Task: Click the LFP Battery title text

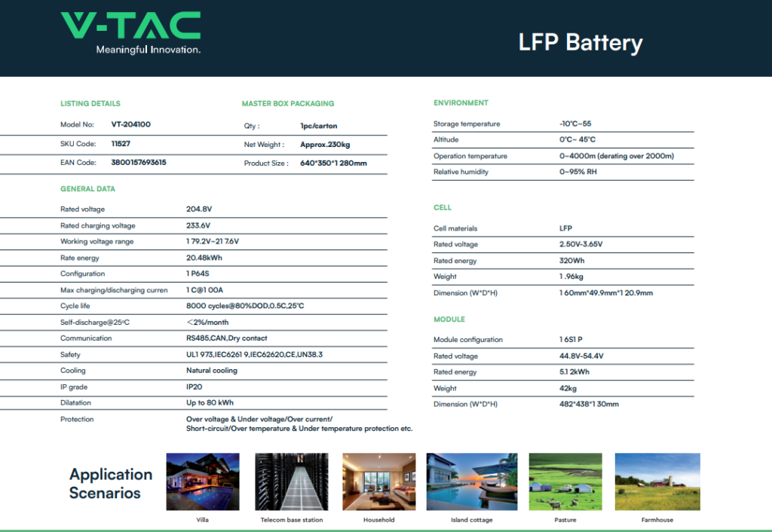Action: pyautogui.click(x=580, y=42)
